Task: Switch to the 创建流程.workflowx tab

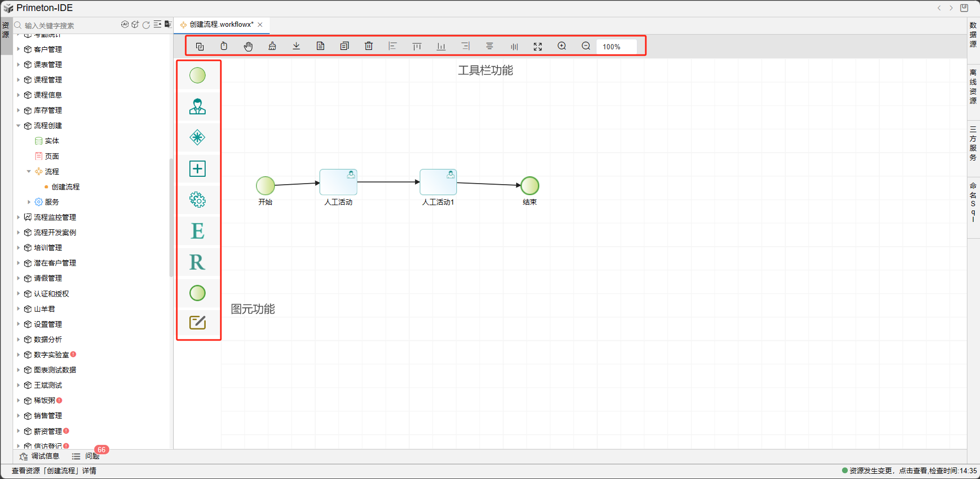Action: 221,25
